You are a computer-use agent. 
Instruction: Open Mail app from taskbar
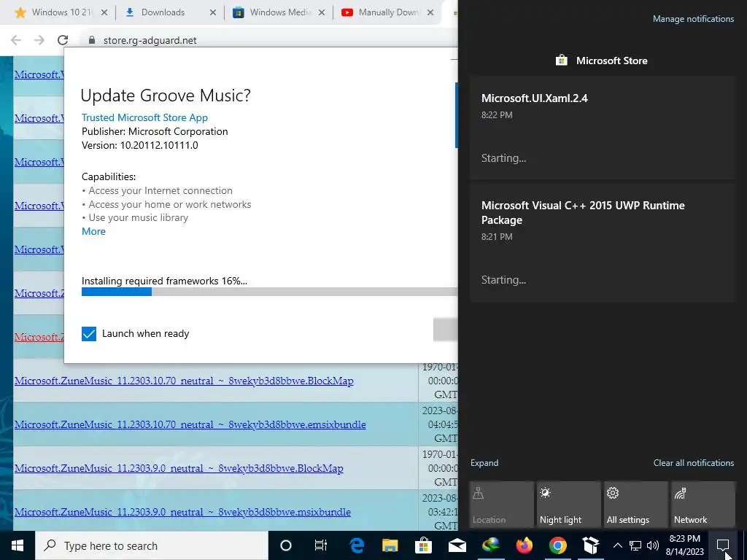click(457, 545)
